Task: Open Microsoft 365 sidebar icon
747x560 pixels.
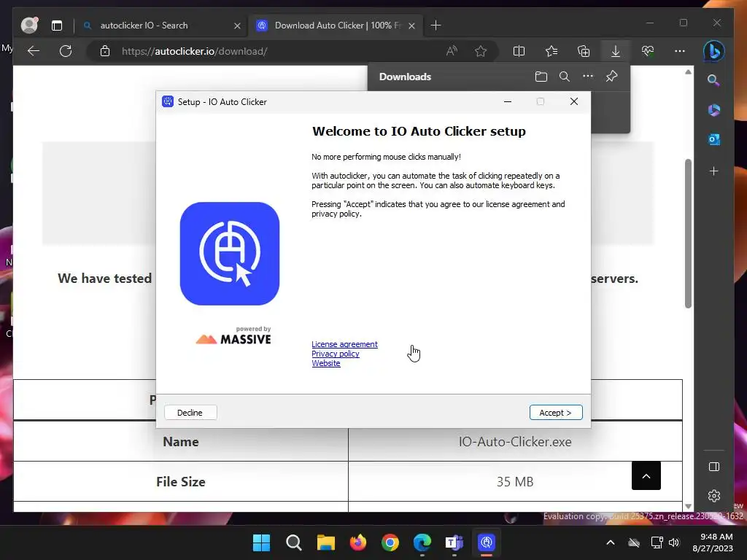Action: 713,110
